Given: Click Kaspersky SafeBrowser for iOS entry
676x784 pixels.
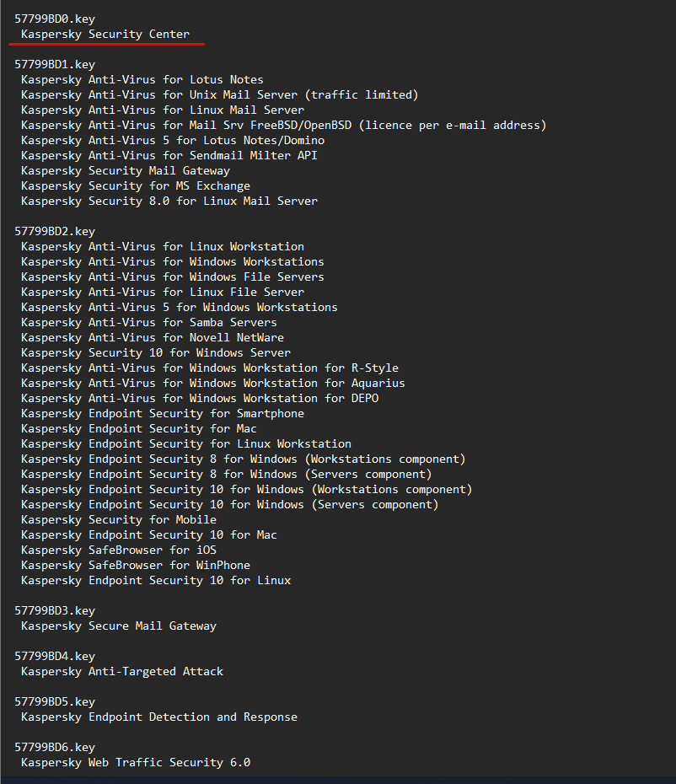Looking at the screenshot, I should coord(119,550).
